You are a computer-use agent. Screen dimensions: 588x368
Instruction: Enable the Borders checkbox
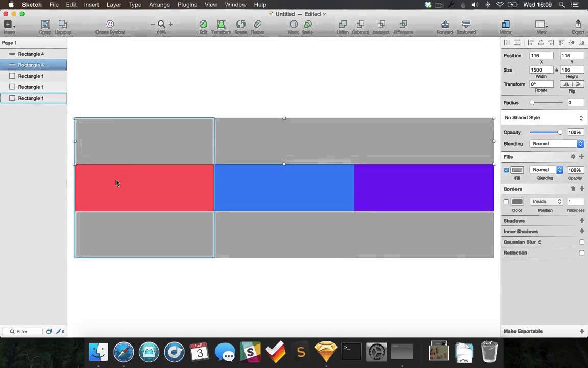pyautogui.click(x=506, y=201)
